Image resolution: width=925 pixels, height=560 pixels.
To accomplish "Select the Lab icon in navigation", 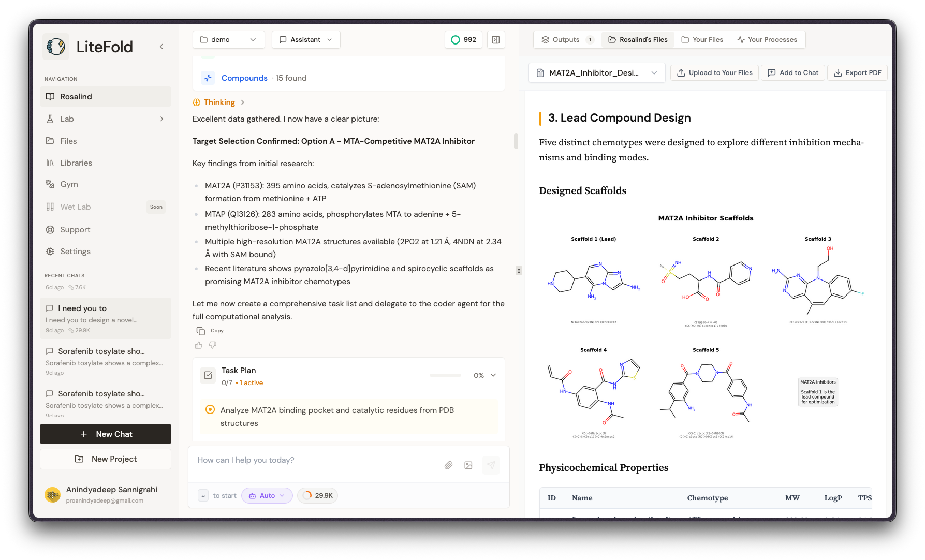I will [x=50, y=119].
